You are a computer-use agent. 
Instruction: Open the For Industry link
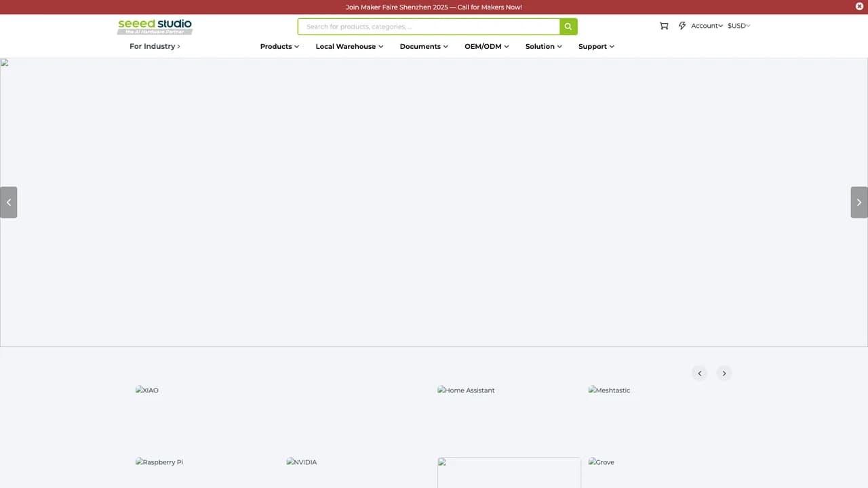155,47
